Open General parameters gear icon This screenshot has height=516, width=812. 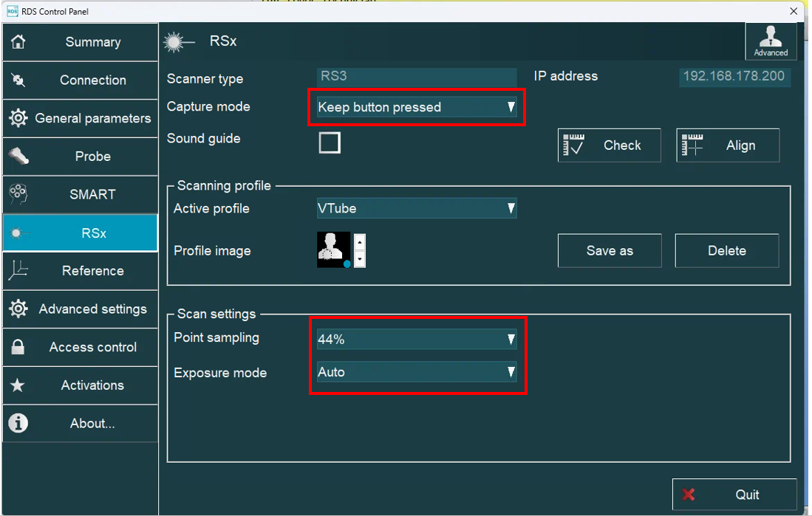tap(18, 118)
